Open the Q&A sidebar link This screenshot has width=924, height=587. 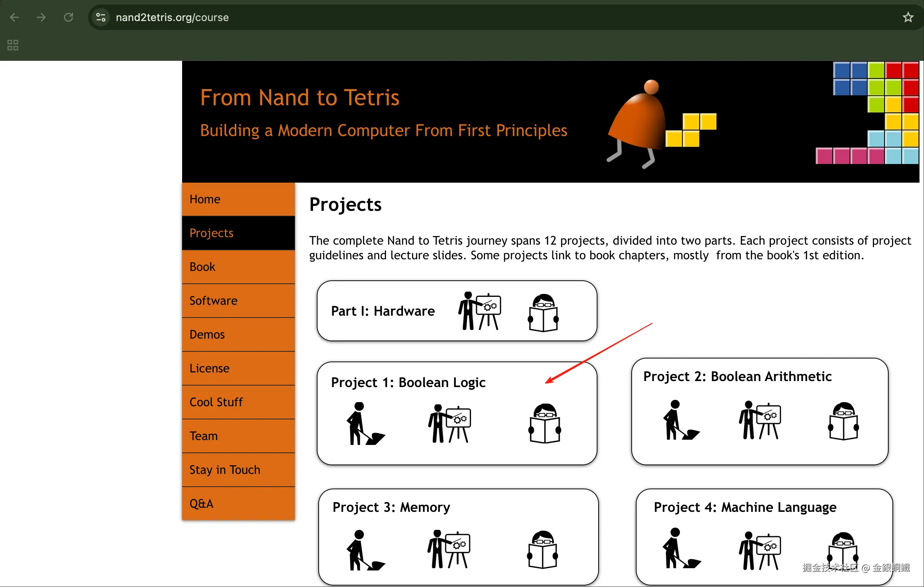point(201,504)
